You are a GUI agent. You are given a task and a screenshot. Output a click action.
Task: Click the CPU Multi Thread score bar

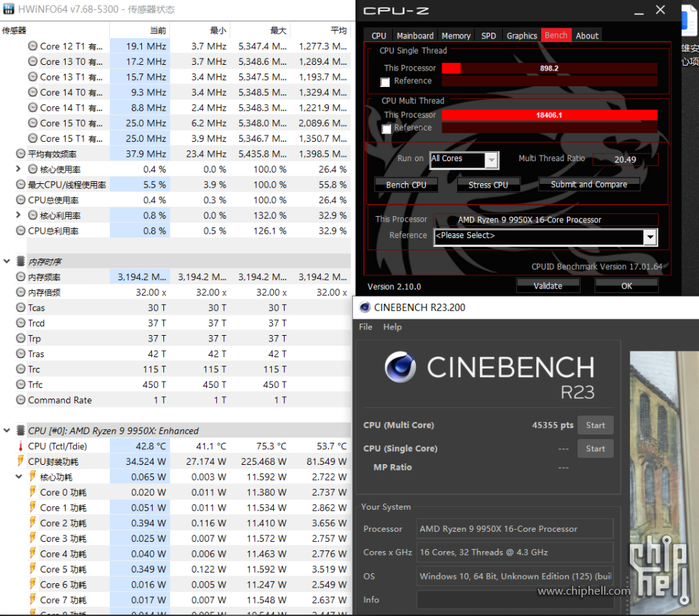point(549,115)
